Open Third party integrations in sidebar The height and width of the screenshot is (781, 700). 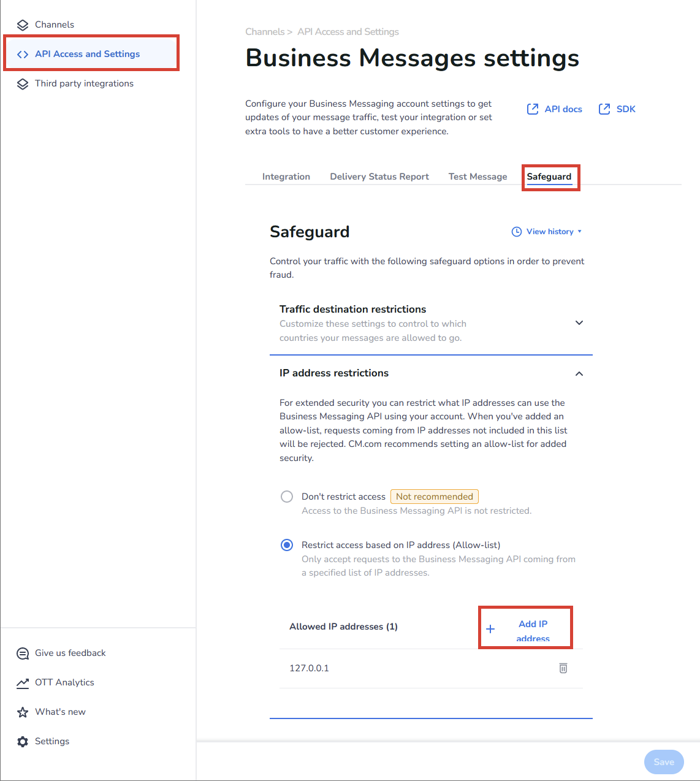pyautogui.click(x=84, y=83)
